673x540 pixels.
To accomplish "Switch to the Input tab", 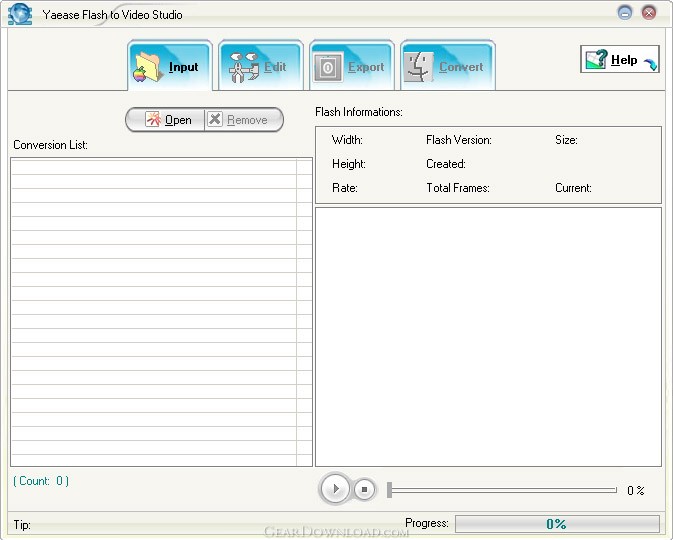I will coord(170,65).
